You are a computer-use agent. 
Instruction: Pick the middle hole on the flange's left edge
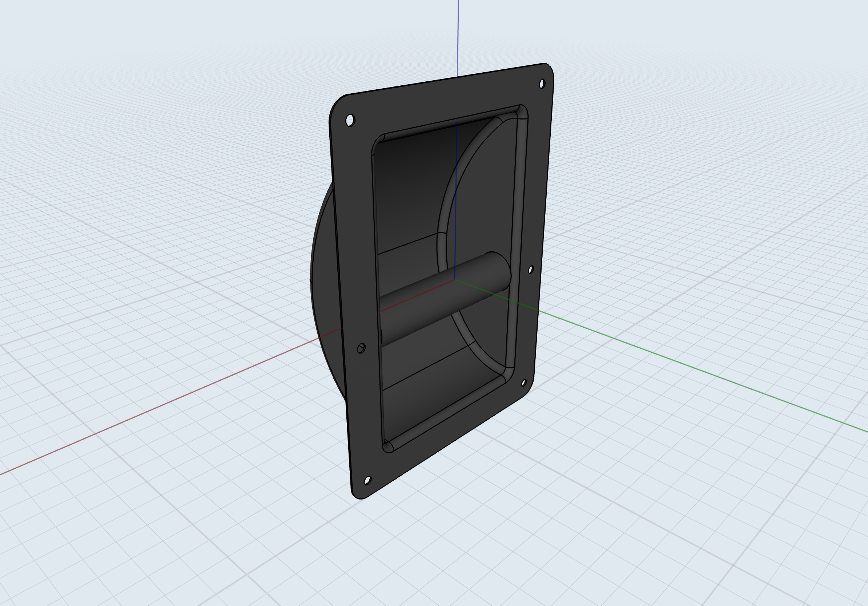[x=361, y=348]
